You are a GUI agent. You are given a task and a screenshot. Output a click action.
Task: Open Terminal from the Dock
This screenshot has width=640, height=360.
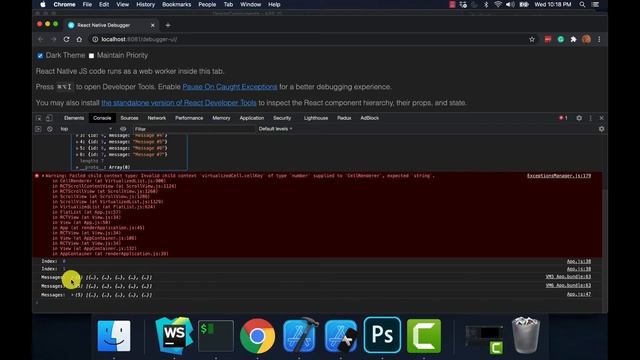coord(216,336)
